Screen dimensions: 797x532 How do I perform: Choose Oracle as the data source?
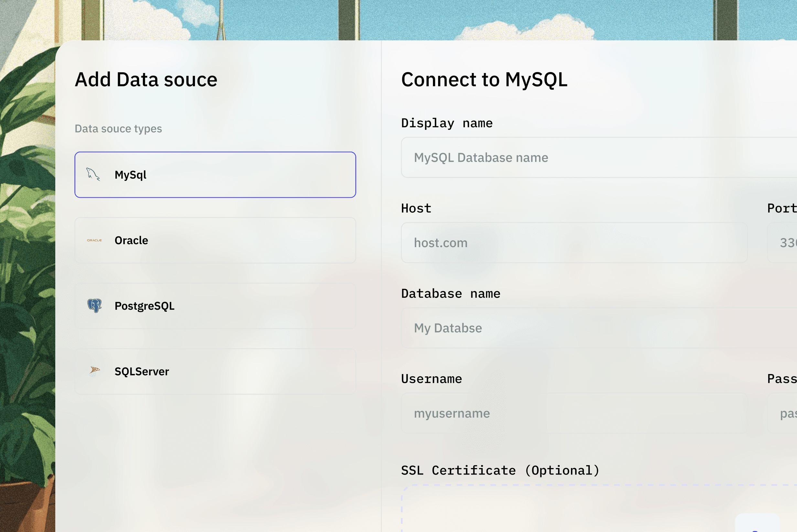(x=215, y=240)
